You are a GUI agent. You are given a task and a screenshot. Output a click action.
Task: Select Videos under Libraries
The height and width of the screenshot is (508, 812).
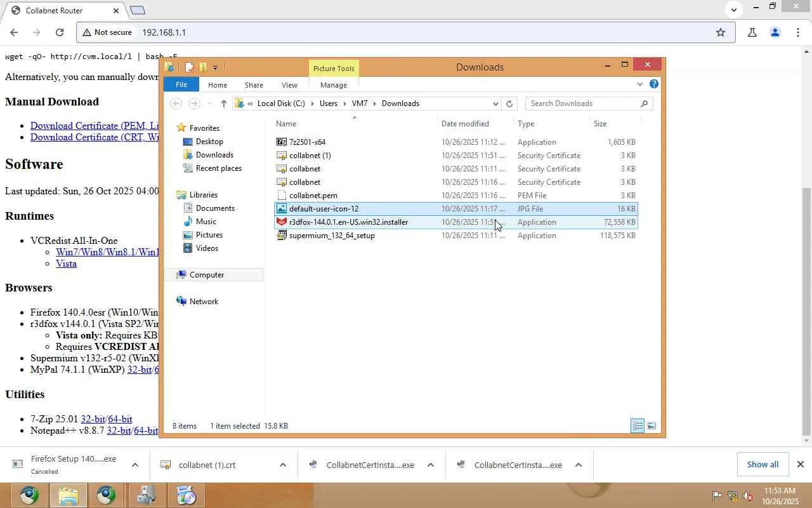coord(207,248)
